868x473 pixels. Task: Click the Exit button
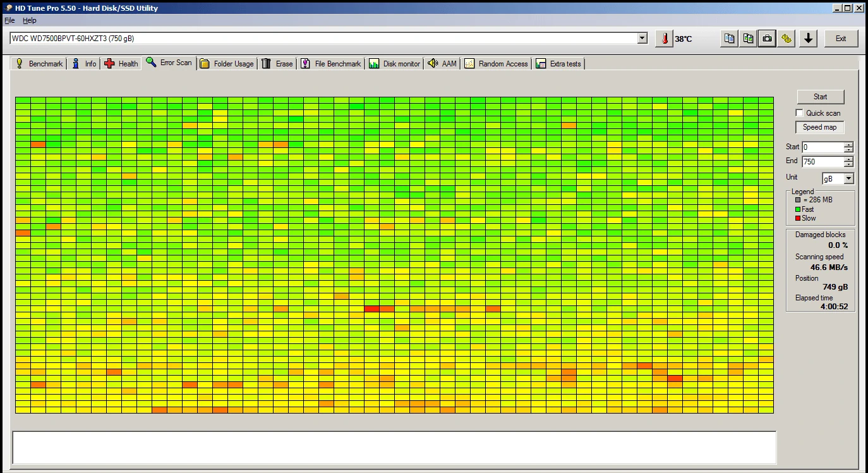point(840,39)
